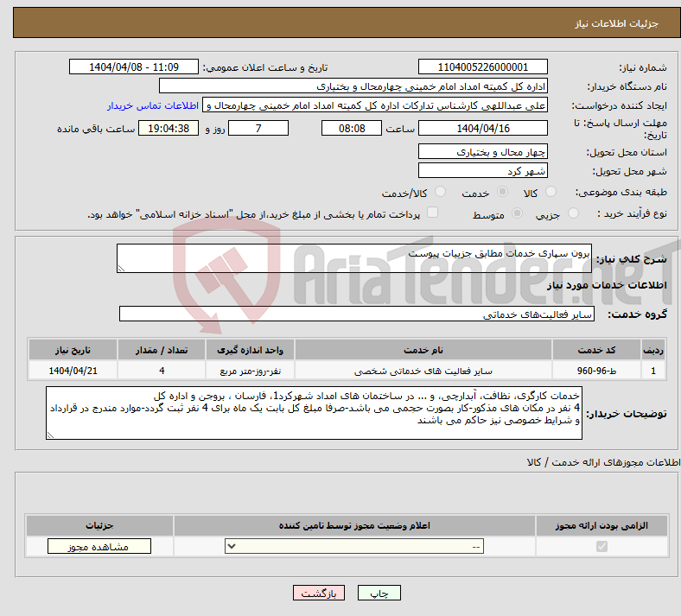Click the days remaining field showing 7
Image resolution: width=681 pixels, height=616 pixels.
coord(258,128)
